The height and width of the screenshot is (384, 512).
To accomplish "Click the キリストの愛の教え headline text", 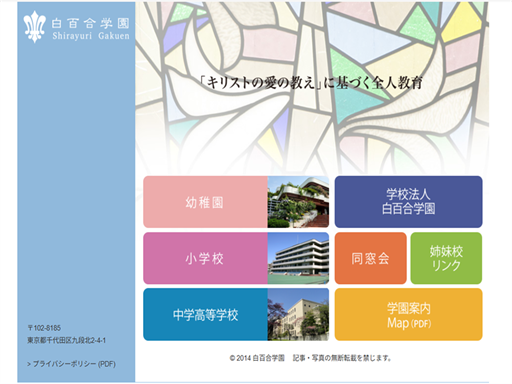I will click(311, 83).
